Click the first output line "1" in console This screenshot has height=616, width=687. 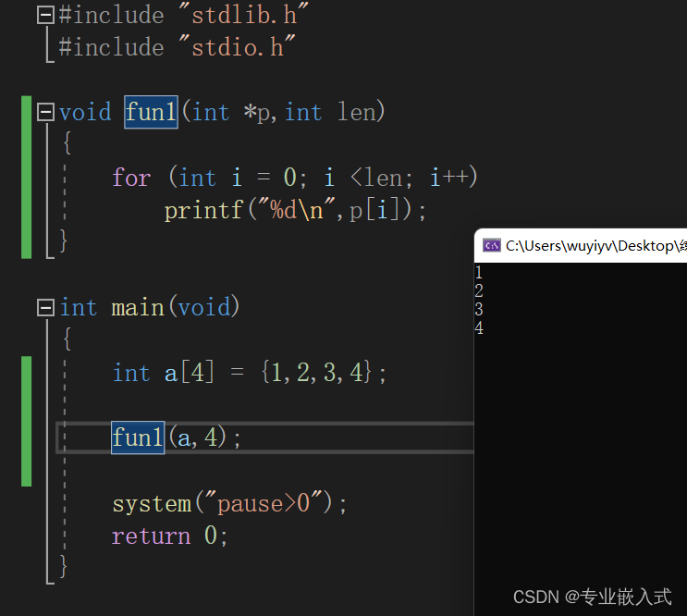pos(479,273)
